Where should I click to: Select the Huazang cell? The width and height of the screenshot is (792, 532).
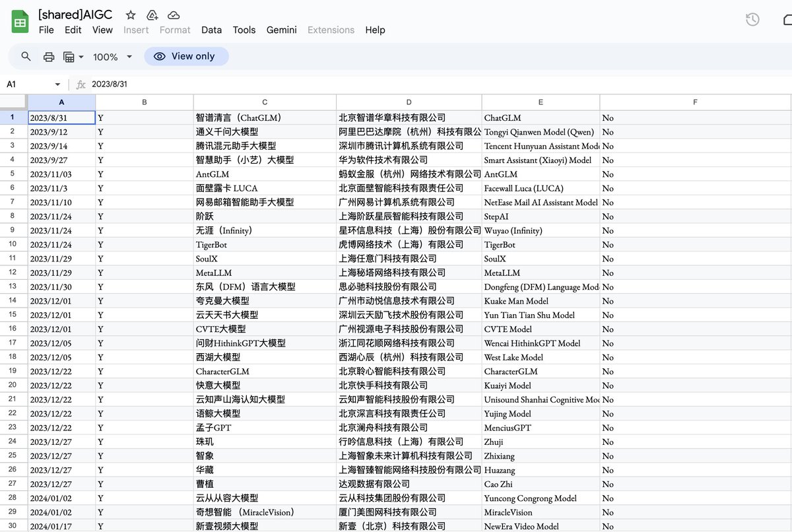coord(541,470)
